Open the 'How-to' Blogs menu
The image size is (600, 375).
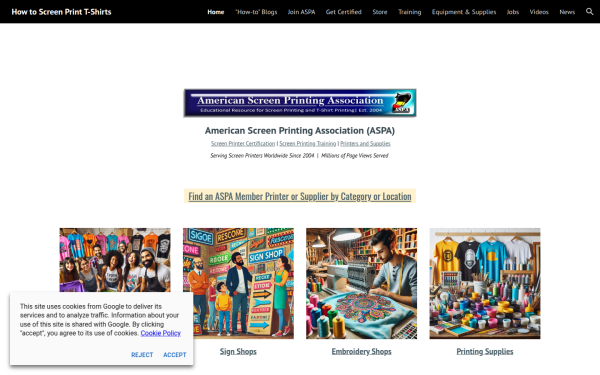(x=256, y=12)
